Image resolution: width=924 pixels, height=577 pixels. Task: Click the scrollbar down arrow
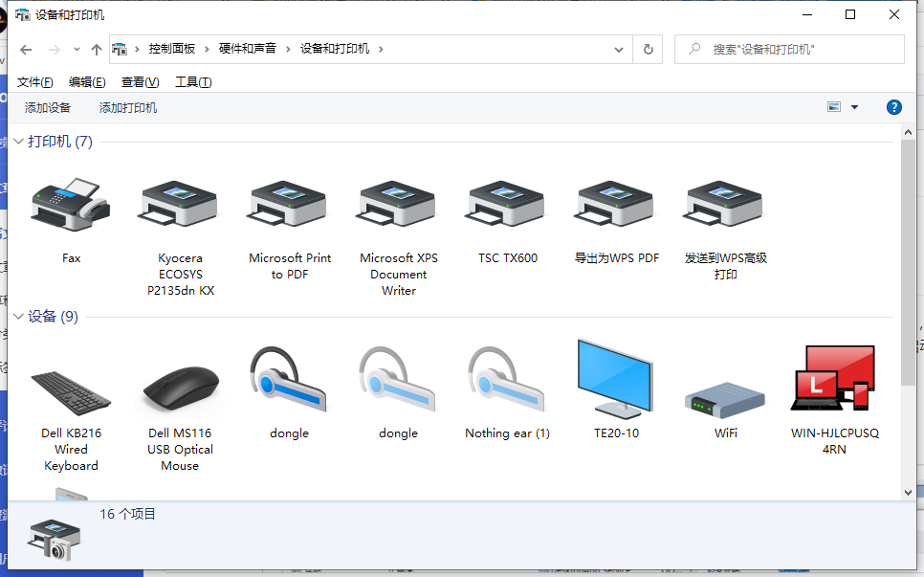[908, 493]
